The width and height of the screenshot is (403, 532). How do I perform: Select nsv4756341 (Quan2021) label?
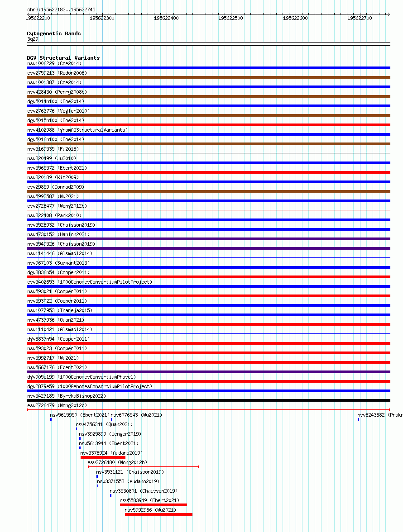click(104, 424)
